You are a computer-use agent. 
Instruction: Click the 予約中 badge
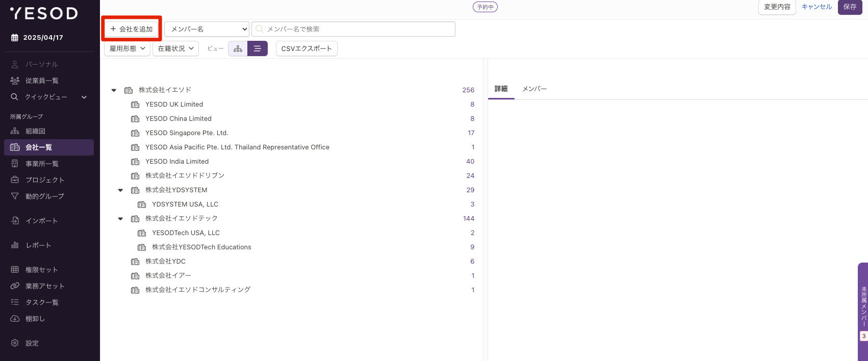pyautogui.click(x=485, y=7)
